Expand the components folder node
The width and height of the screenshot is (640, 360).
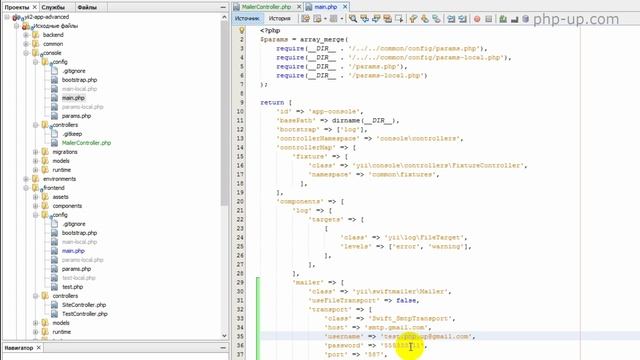tap(36, 206)
